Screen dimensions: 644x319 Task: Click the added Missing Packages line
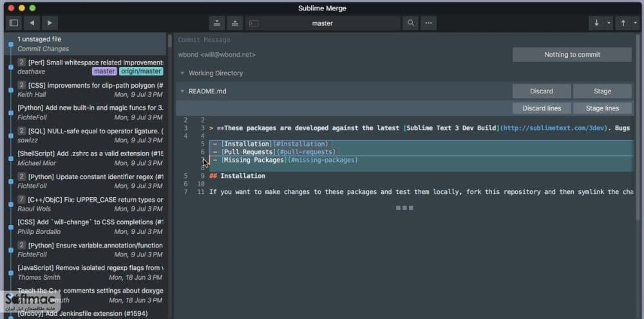point(421,160)
